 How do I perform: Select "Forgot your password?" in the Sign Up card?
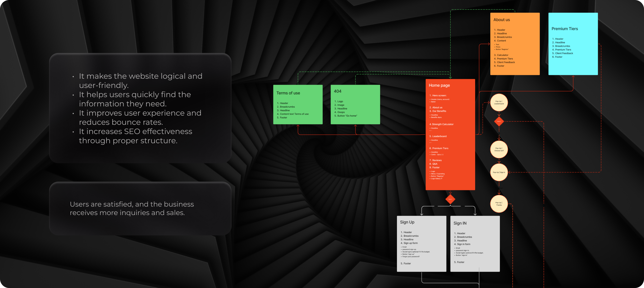411,257
